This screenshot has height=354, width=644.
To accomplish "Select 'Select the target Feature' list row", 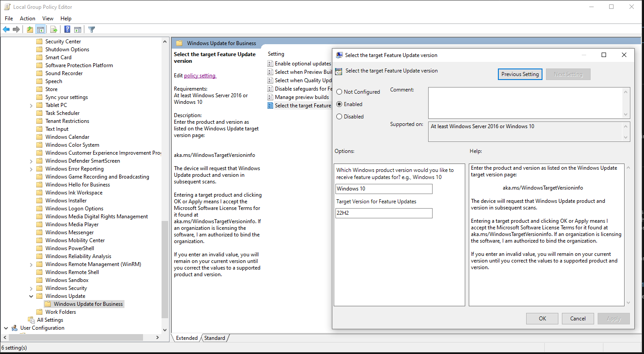I will point(300,106).
